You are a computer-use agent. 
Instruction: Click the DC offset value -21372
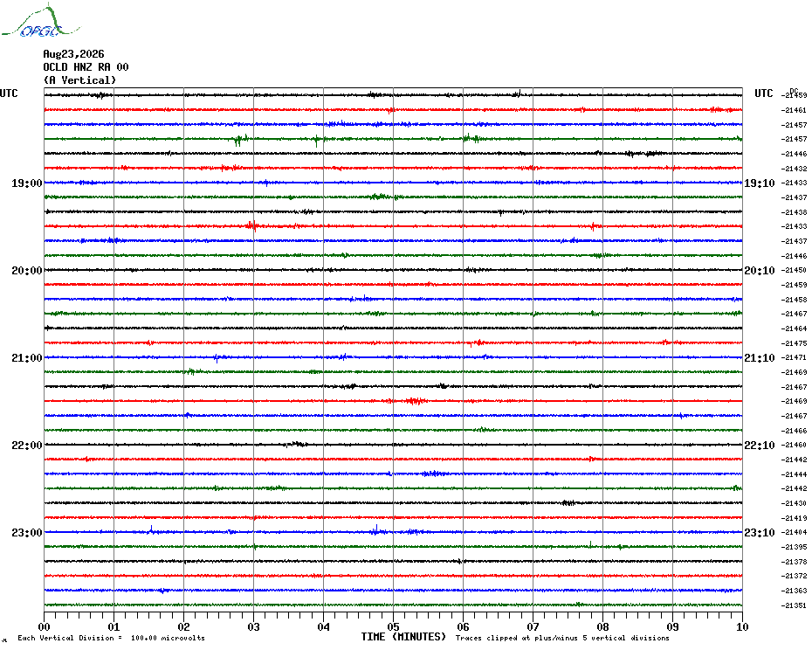pyautogui.click(x=795, y=576)
